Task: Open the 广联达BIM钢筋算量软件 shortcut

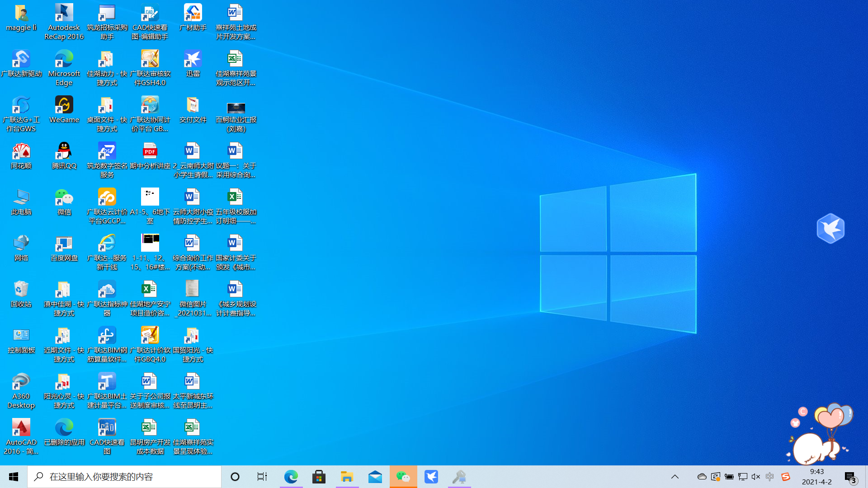Action: pyautogui.click(x=107, y=345)
